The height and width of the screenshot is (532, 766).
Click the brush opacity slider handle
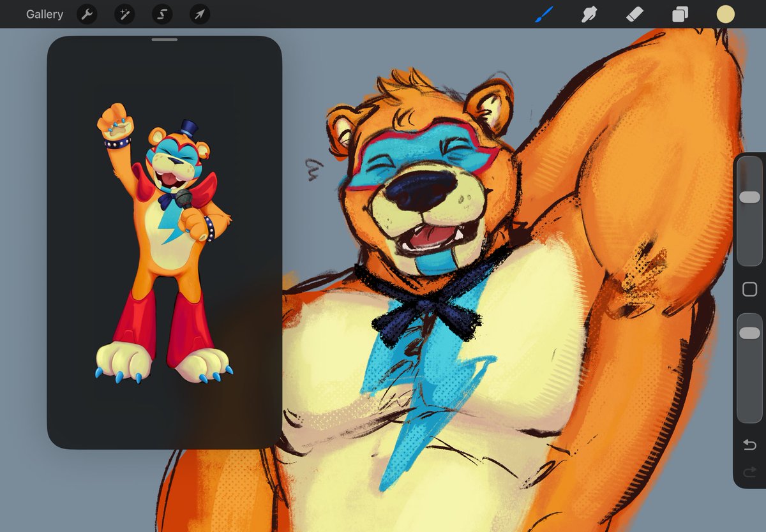(x=749, y=333)
